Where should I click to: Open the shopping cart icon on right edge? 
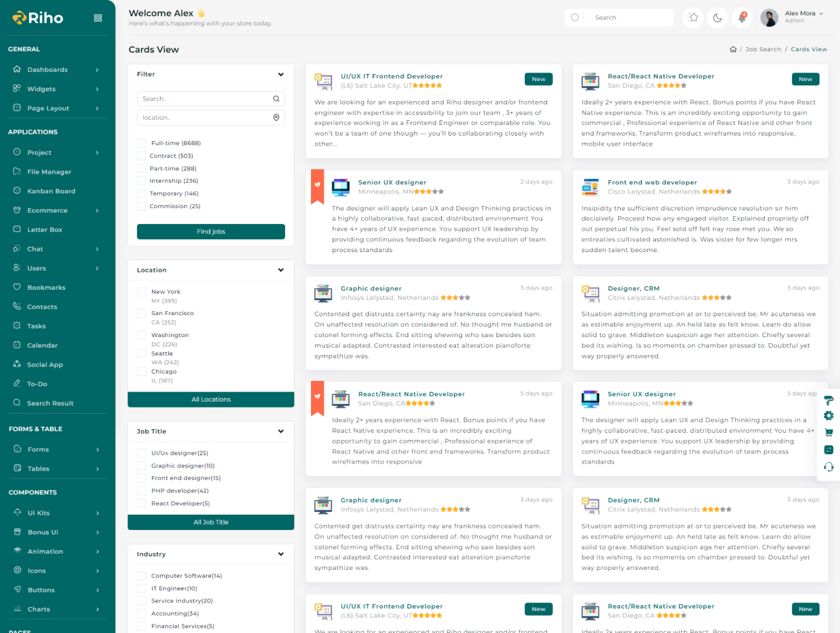pyautogui.click(x=828, y=433)
